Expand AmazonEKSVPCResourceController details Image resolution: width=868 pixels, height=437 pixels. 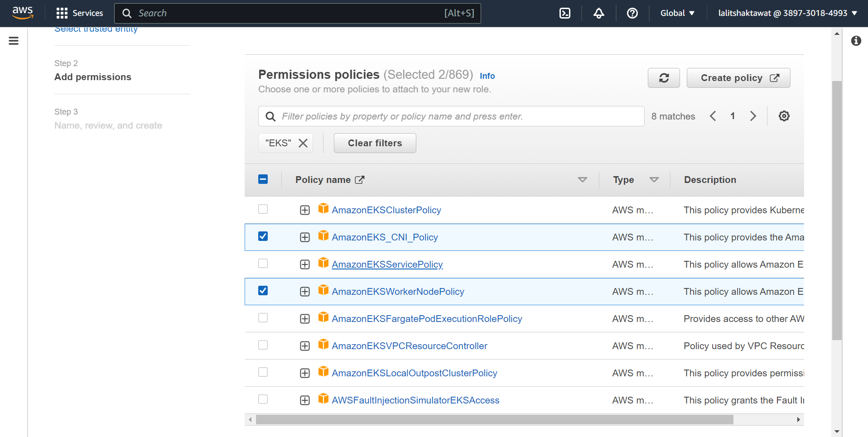pos(305,346)
